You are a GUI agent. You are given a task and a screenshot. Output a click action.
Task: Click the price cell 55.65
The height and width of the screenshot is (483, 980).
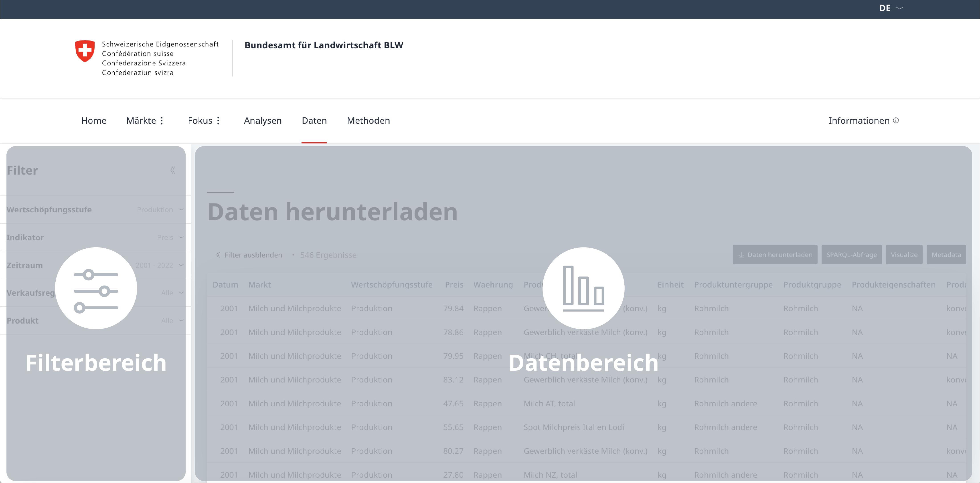(453, 427)
